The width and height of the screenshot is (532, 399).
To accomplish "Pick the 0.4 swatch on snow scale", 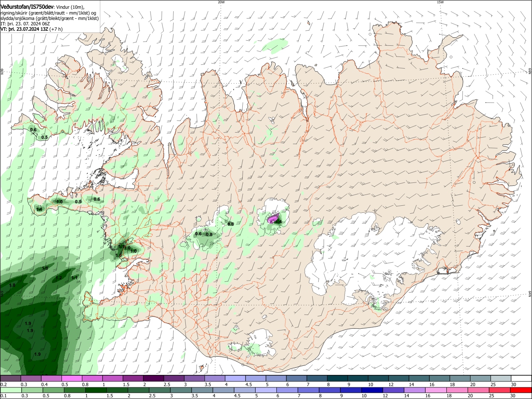I will (52, 379).
